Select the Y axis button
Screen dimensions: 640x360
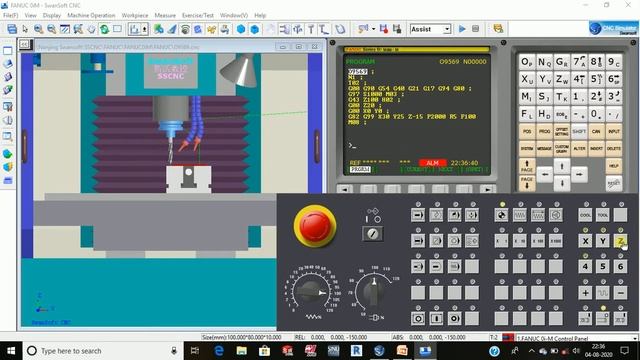pyautogui.click(x=603, y=241)
